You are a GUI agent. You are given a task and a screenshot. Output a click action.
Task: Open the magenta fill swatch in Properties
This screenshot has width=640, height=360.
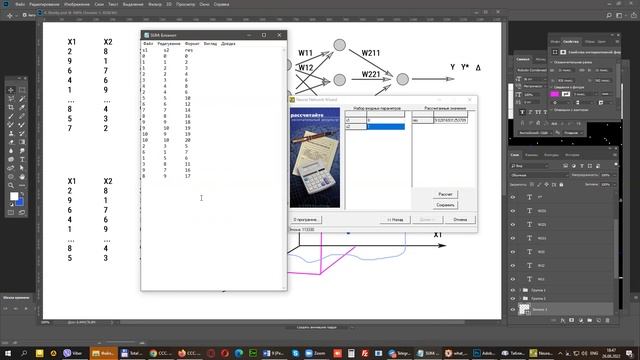pyautogui.click(x=555, y=94)
